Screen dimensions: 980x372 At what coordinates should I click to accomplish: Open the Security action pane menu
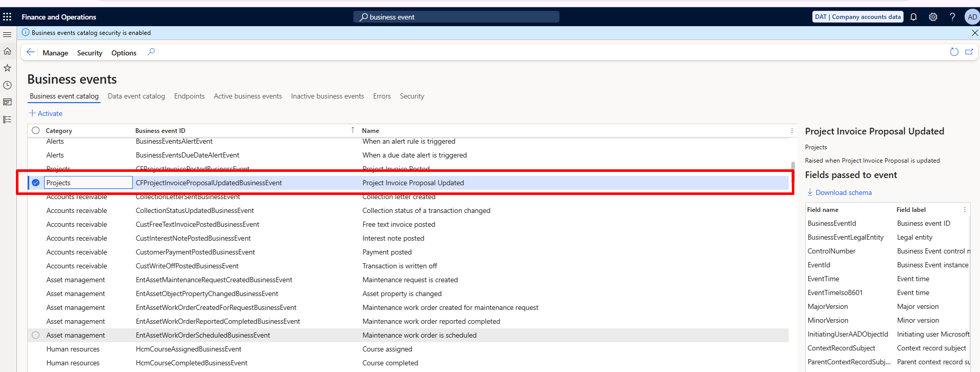point(90,53)
